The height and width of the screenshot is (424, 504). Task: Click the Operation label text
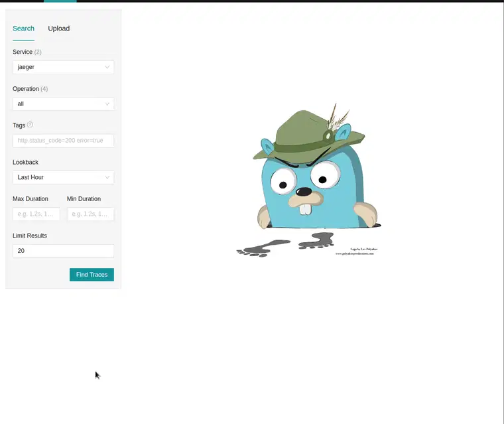click(x=26, y=89)
